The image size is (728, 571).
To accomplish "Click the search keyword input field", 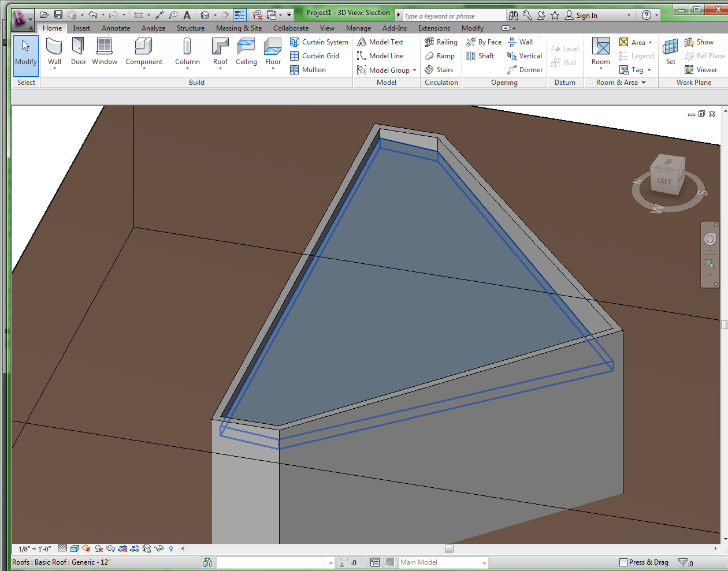I will [x=454, y=16].
